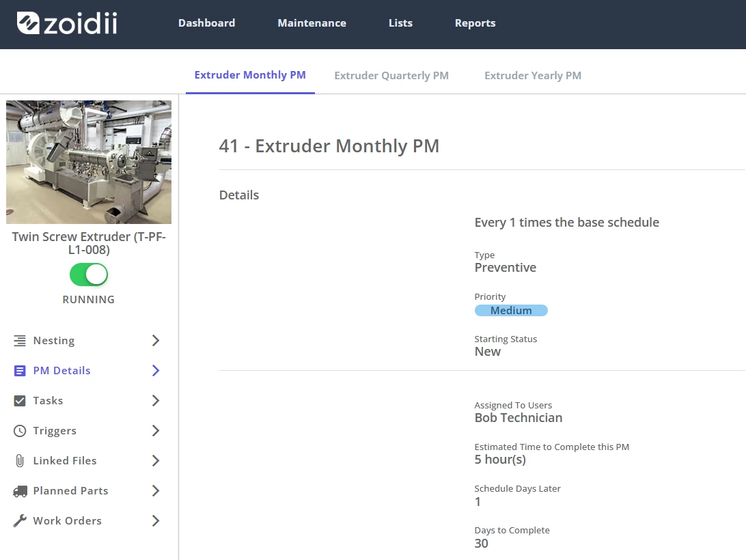Click the Work Orders wrench icon
Image resolution: width=746 pixels, height=560 pixels.
click(20, 521)
